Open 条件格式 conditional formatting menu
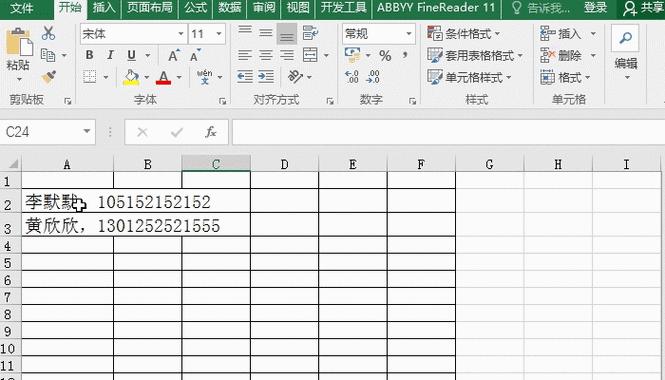Screen dimensions: 665x380 point(464,34)
